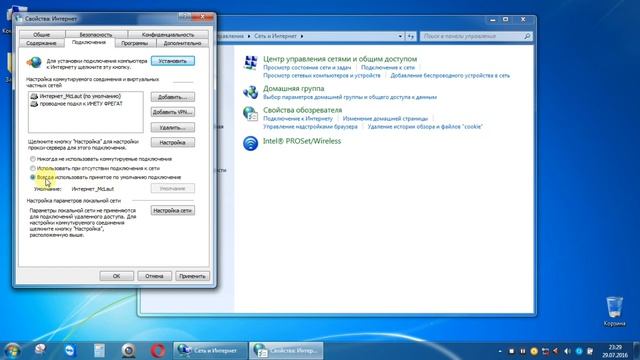Viewport: 640px width, 360px height.
Task: Click OK in Internet Properties dialog
Action: (116, 276)
